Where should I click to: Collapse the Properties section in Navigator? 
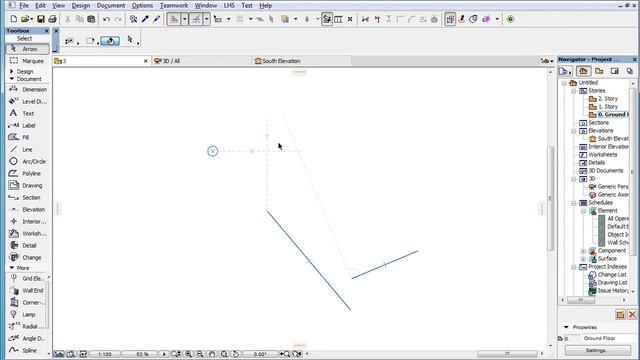tap(566, 327)
